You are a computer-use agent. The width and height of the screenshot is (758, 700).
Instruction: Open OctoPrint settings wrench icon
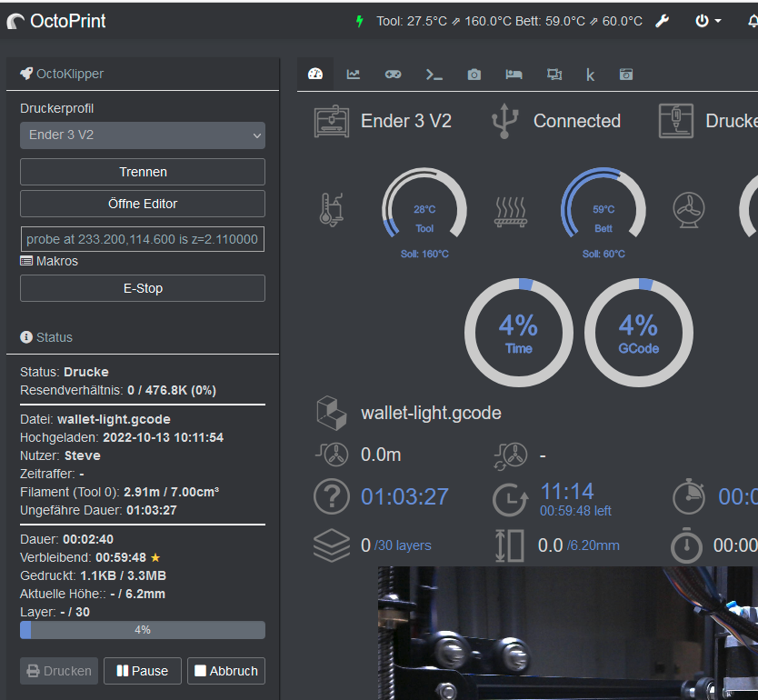pyautogui.click(x=662, y=21)
